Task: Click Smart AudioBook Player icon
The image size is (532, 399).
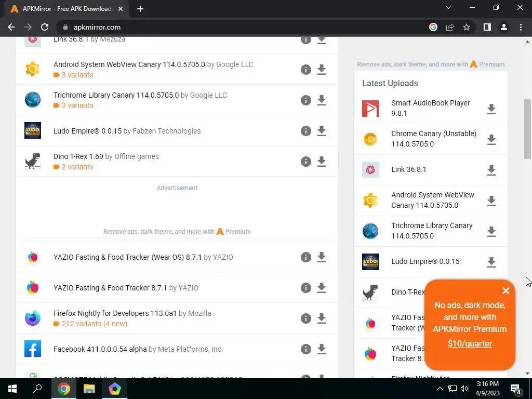Action: (370, 109)
